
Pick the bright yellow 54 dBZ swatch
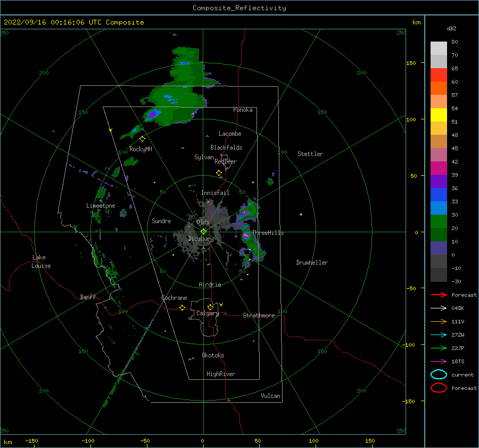tap(439, 115)
